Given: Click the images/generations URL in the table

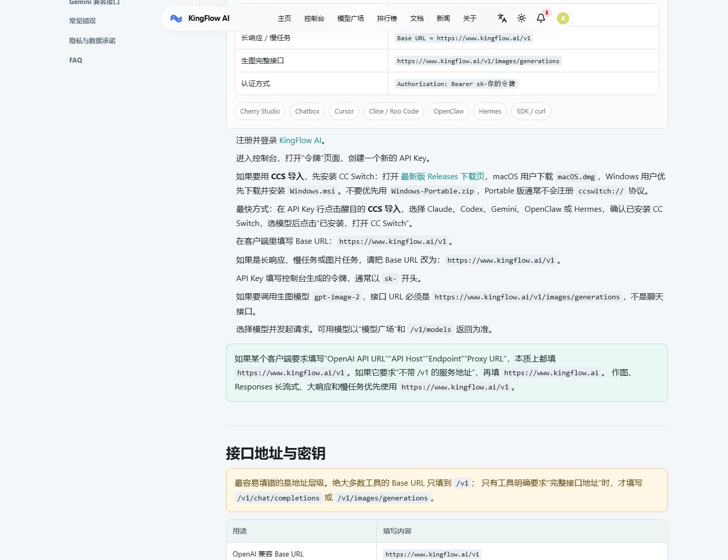Looking at the screenshot, I should [478, 61].
